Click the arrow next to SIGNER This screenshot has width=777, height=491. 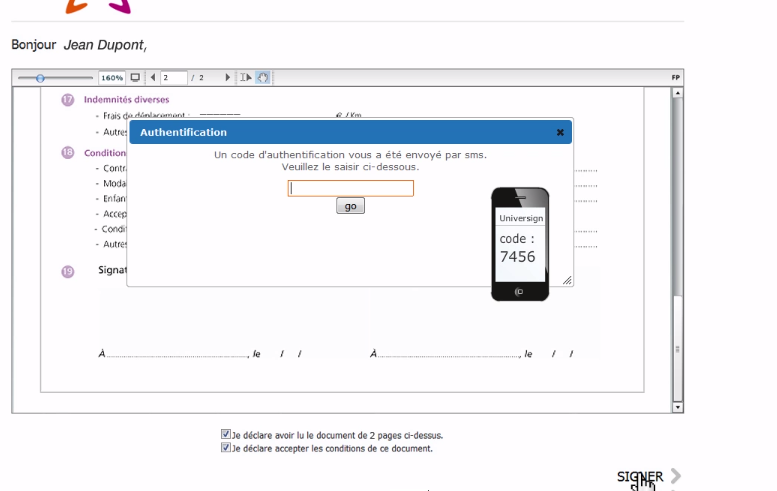tap(675, 476)
